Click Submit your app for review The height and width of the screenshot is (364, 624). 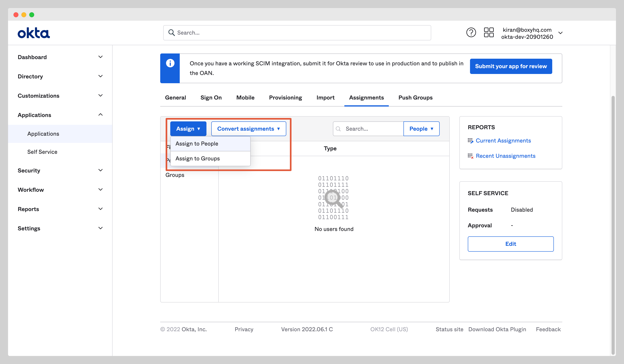(511, 66)
